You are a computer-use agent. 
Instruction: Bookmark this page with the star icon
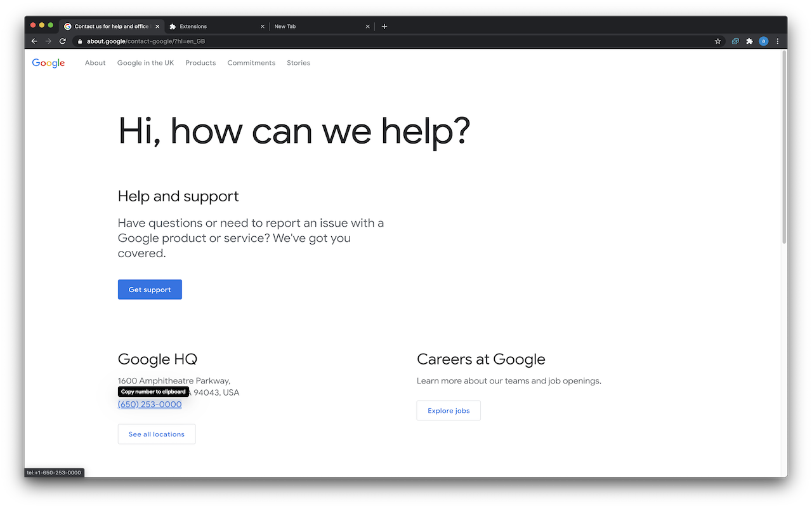coord(717,41)
